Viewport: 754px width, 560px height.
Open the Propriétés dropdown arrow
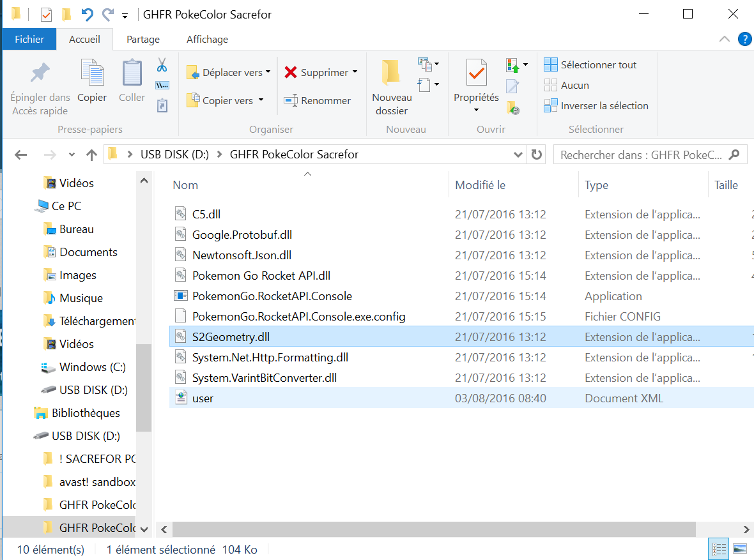(x=476, y=110)
